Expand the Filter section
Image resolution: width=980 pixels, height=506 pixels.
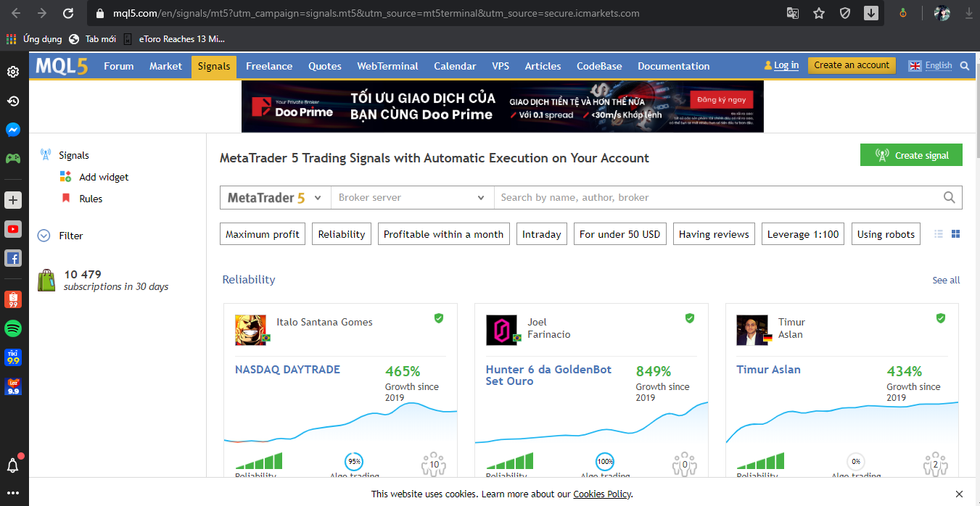62,236
